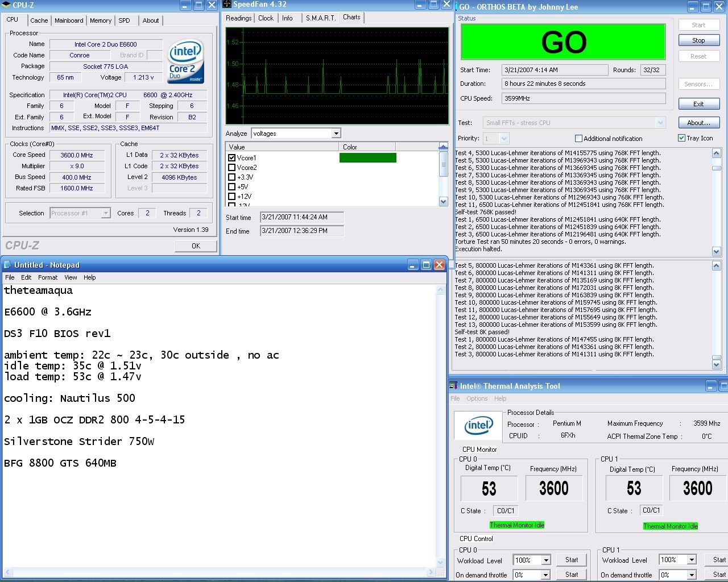Viewport: 728px width, 582px height.
Task: Switch to the Cache tab in CPU-Z
Action: pos(39,20)
